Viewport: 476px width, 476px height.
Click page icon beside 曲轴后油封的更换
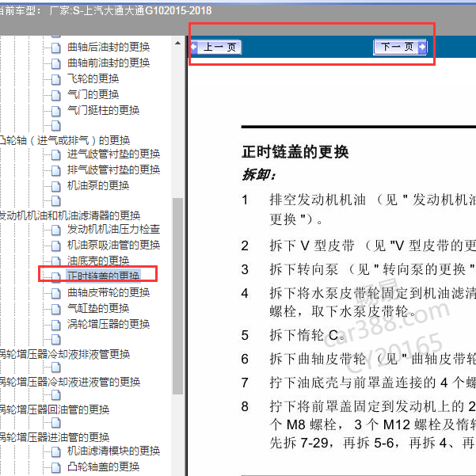(56, 48)
